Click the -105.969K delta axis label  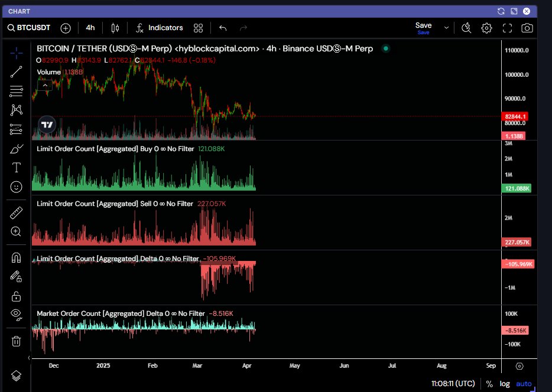pyautogui.click(x=518, y=264)
